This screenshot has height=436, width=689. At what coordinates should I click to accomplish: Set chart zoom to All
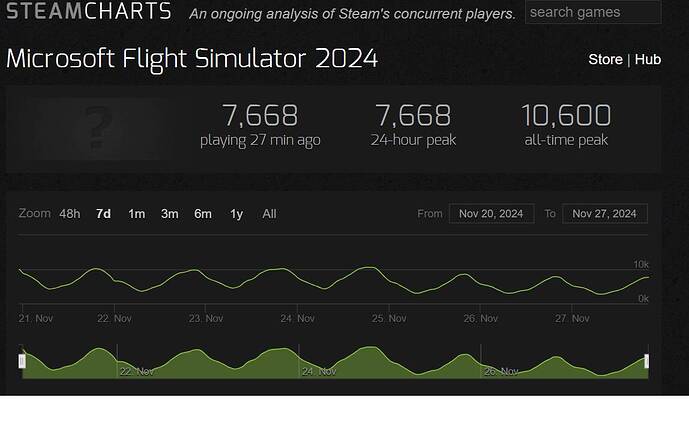[269, 214]
